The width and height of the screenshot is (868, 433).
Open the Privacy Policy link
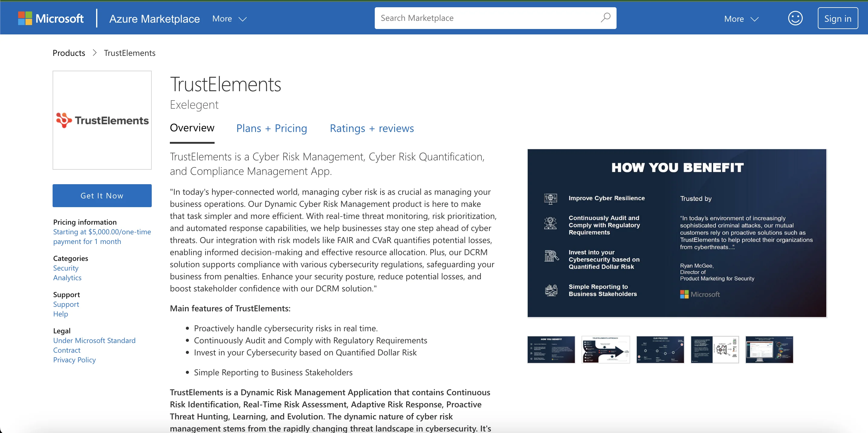[x=74, y=360]
